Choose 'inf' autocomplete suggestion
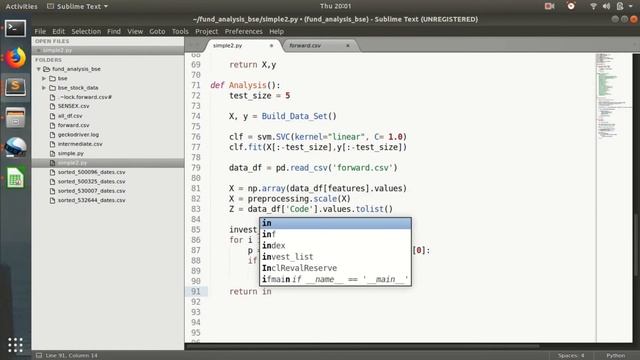The image size is (640, 360). tap(335, 234)
